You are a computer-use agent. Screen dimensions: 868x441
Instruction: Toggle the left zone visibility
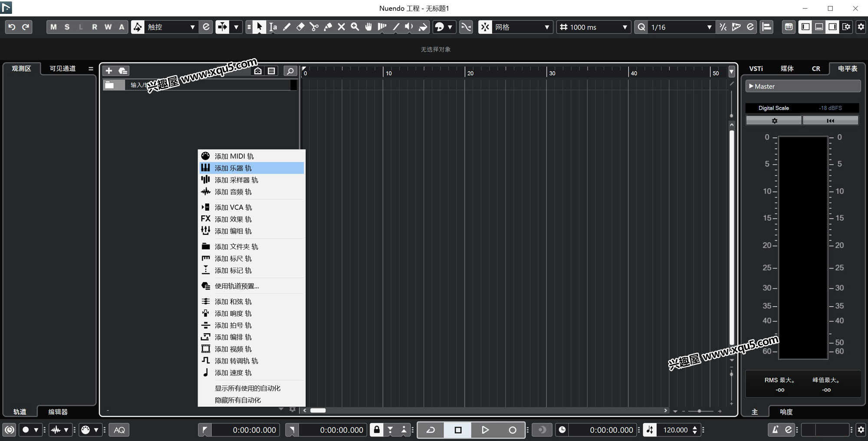(x=806, y=27)
